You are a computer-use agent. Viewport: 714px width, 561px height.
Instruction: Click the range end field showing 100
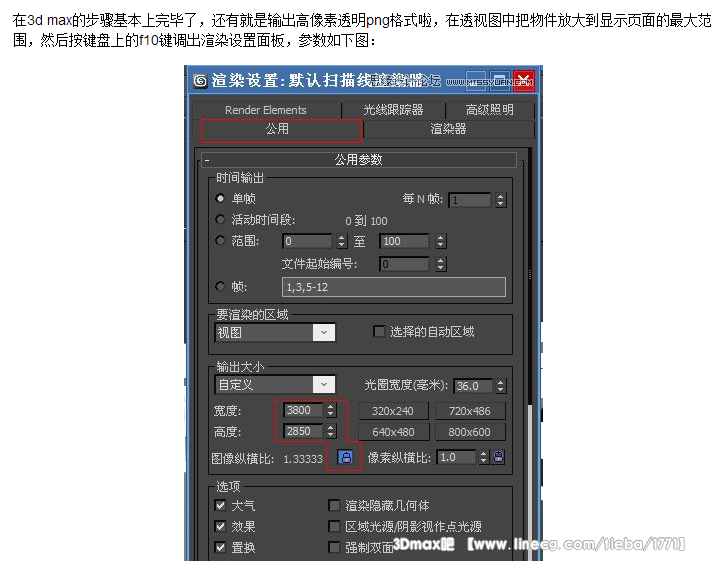(404, 241)
